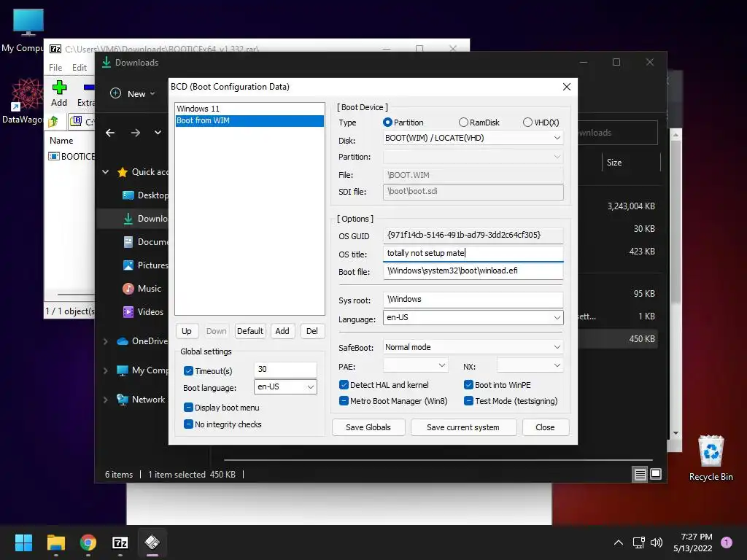Toggle Detect HAL and kernel checkbox
Screen dimensions: 747x560
[344, 385]
